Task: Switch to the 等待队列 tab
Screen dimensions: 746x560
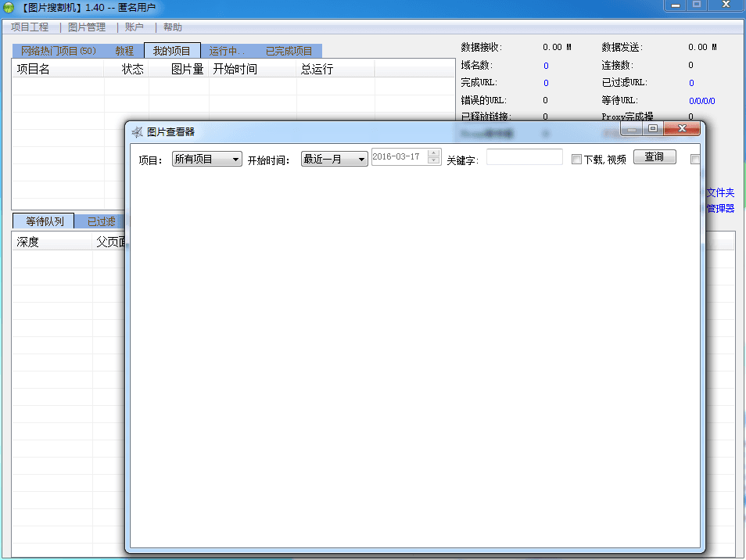Action: click(44, 221)
